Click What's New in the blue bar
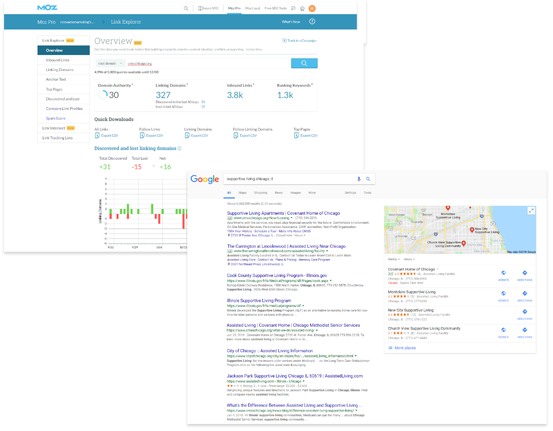This screenshot has height=431, width=553. 291,22
